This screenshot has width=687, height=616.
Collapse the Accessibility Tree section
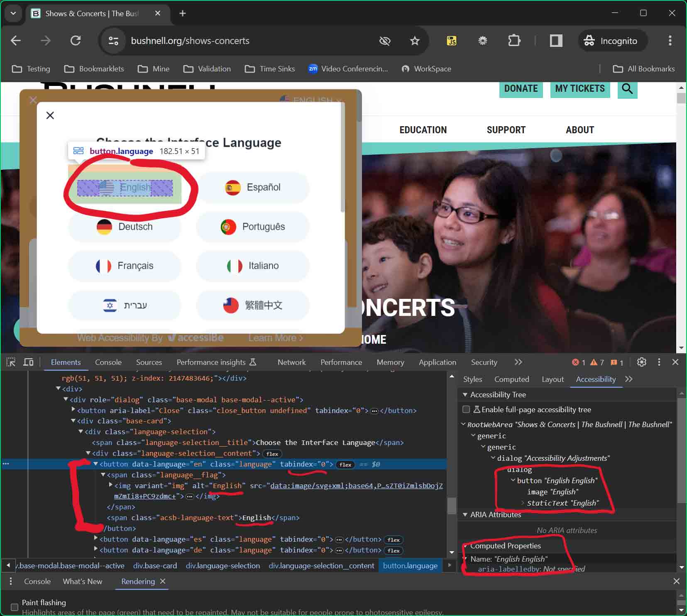[465, 394]
